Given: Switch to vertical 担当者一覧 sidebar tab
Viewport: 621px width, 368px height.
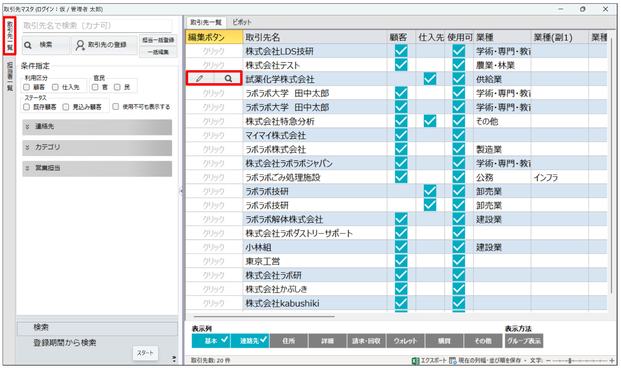Looking at the screenshot, I should point(10,76).
